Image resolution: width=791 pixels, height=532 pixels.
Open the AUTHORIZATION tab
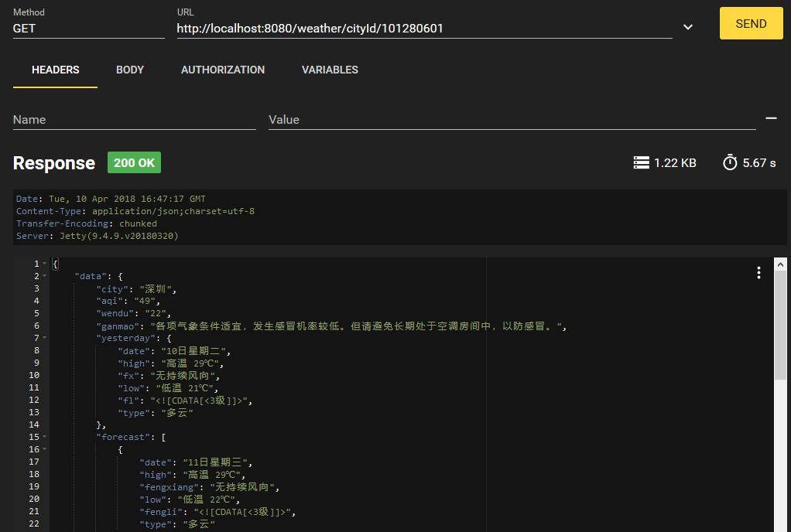222,70
